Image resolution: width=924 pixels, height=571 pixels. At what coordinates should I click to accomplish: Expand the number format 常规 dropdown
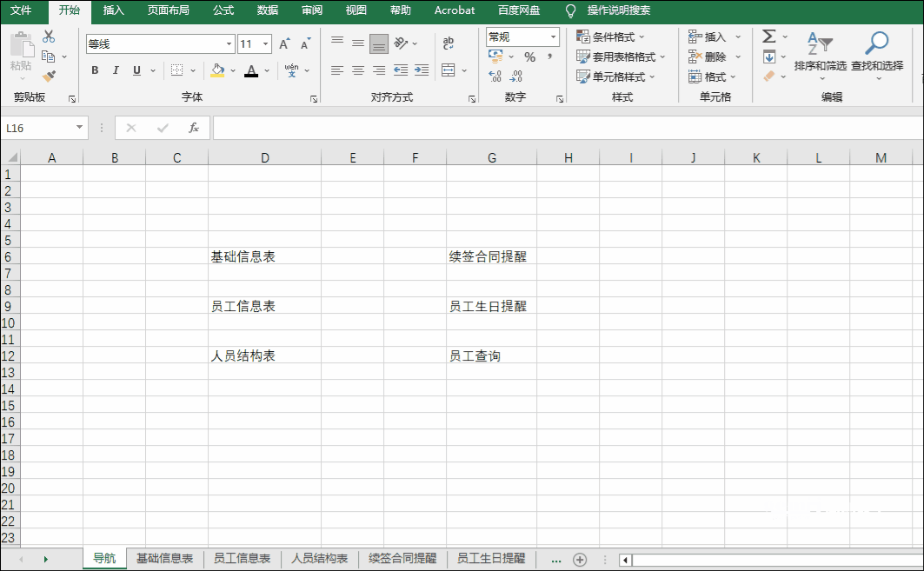pos(553,37)
